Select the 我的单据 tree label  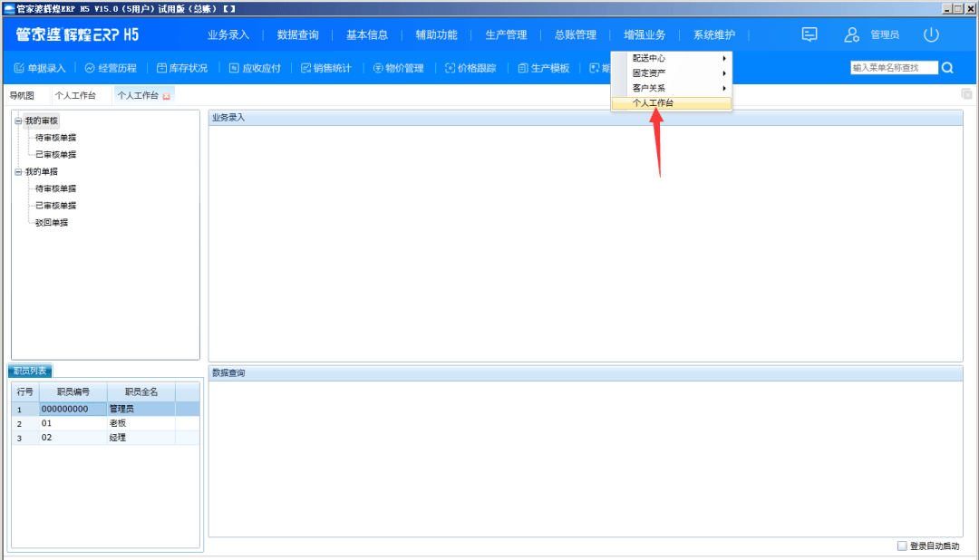[x=41, y=171]
